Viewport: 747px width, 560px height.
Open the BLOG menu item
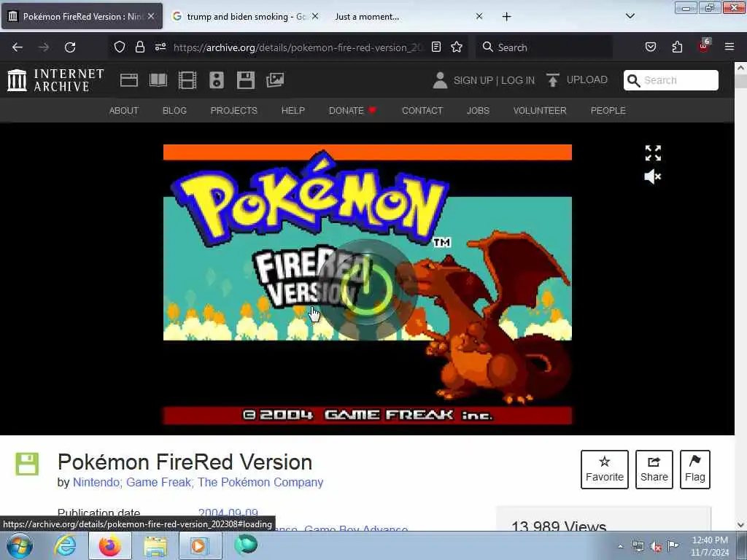(174, 111)
